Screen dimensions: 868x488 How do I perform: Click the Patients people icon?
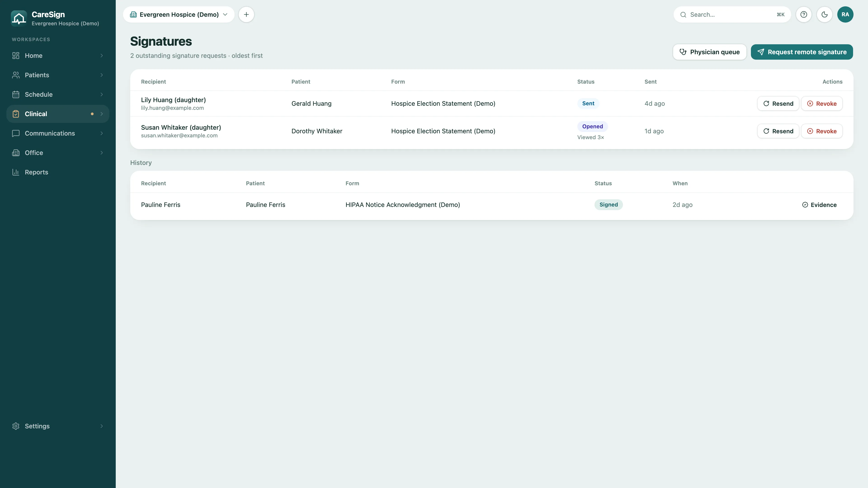coord(16,75)
